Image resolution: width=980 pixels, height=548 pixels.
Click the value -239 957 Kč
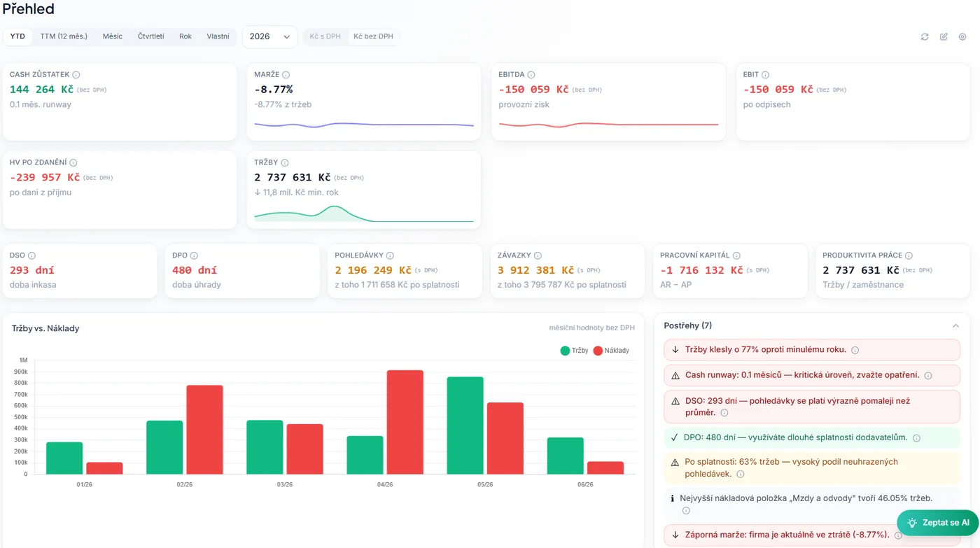[45, 178]
